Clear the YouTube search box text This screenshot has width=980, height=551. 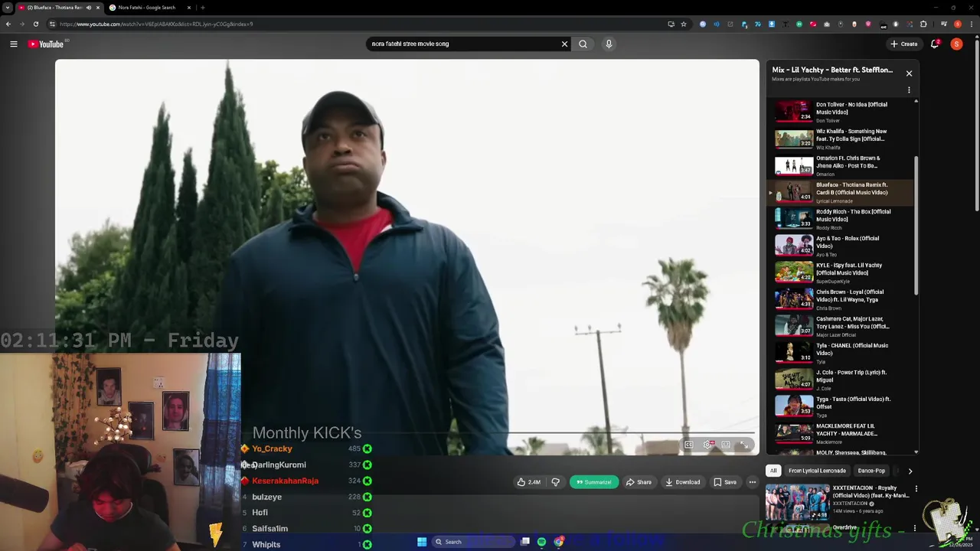click(x=565, y=44)
